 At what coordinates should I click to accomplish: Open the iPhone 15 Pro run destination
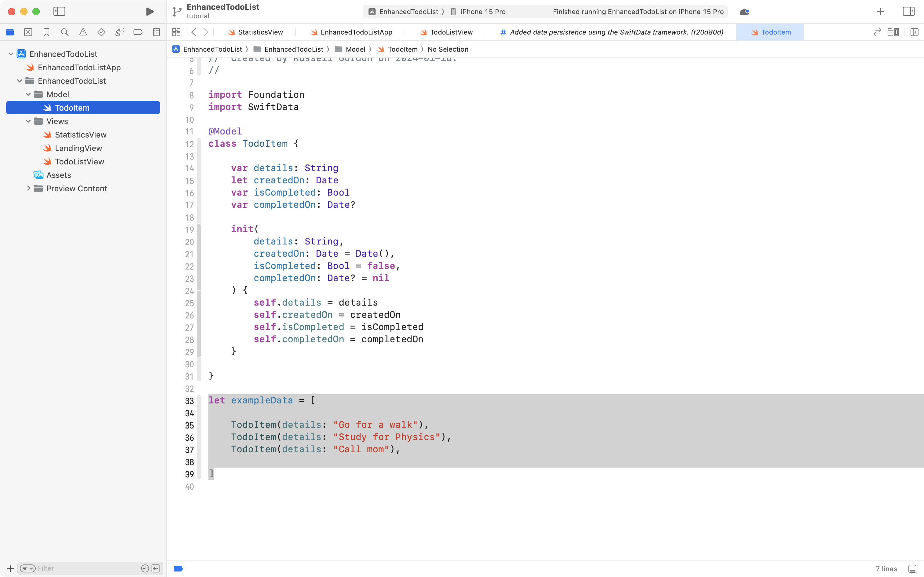pos(482,11)
